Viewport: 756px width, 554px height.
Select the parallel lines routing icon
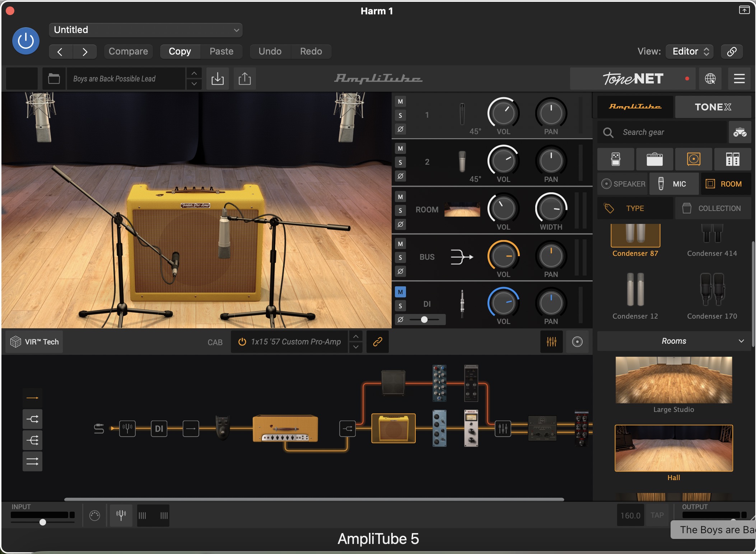pos(32,461)
